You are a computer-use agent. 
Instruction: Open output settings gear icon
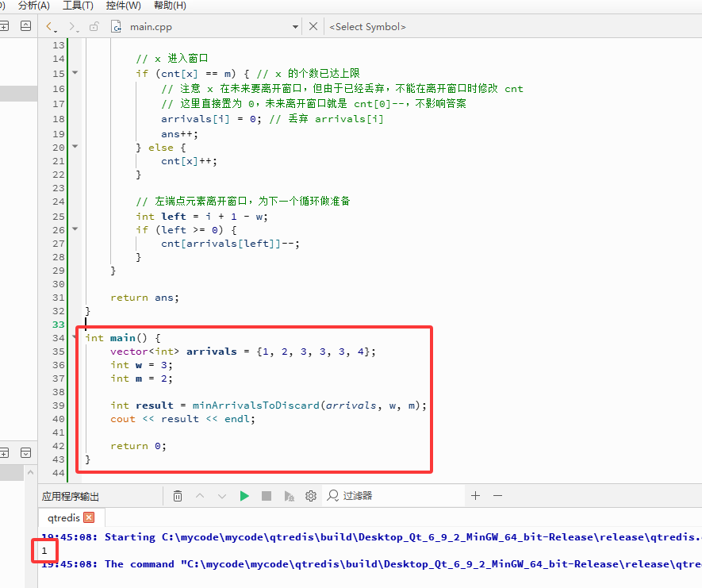(311, 496)
